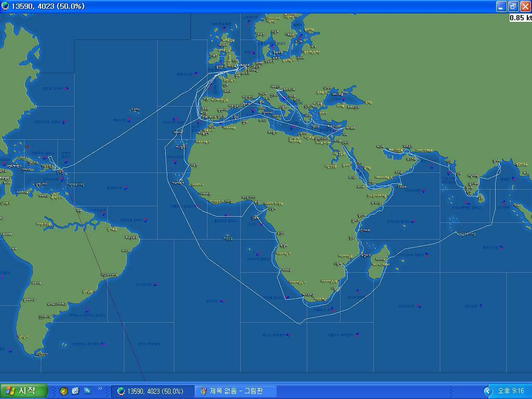Click the second Quick Launch icon on taskbar

tap(75, 391)
